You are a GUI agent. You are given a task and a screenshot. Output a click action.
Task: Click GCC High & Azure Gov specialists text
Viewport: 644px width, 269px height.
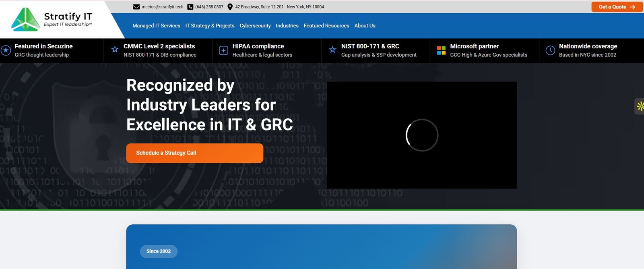pos(489,55)
